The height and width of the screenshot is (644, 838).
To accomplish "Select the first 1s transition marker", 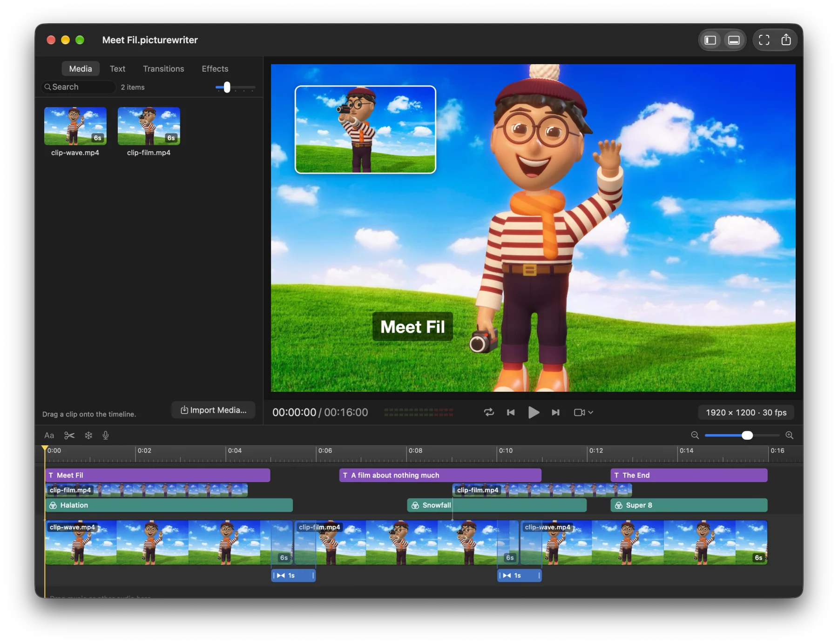I will (294, 576).
